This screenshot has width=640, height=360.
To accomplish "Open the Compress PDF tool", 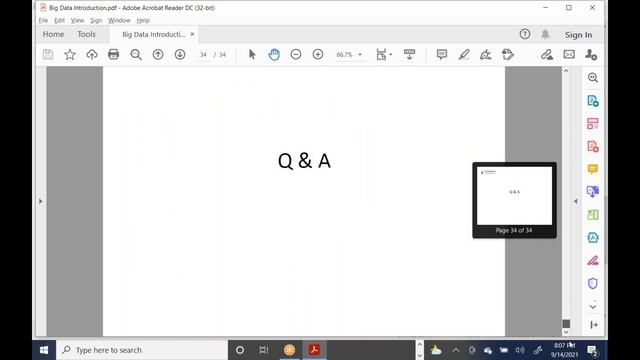I will click(x=593, y=238).
